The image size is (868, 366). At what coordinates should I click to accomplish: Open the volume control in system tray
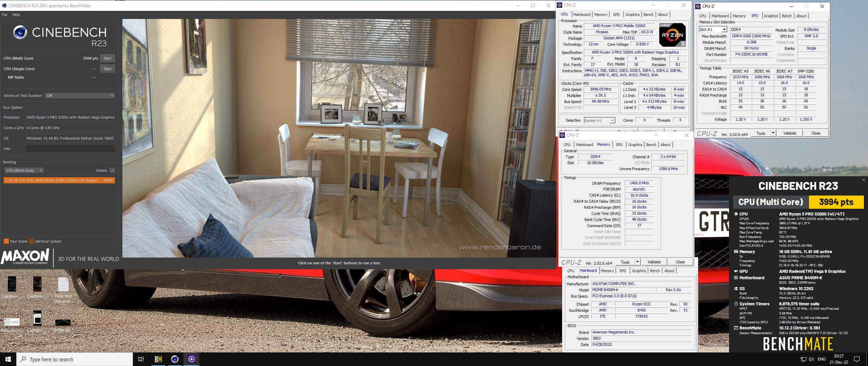click(811, 359)
